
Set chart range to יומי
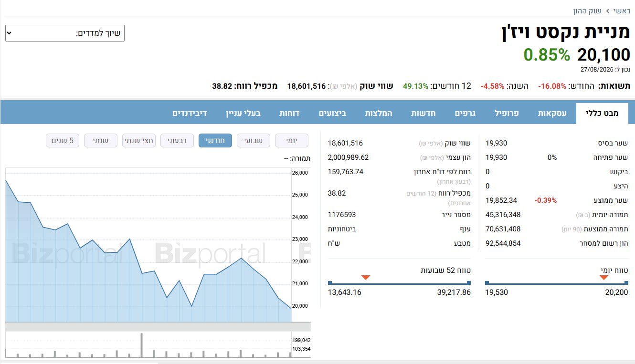click(x=292, y=140)
